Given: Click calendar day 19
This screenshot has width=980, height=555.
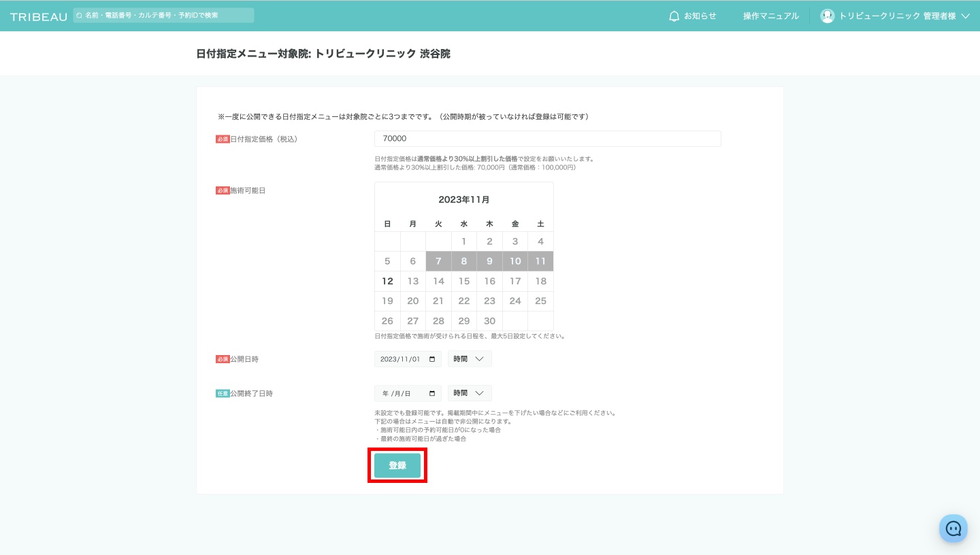Looking at the screenshot, I should click(387, 301).
